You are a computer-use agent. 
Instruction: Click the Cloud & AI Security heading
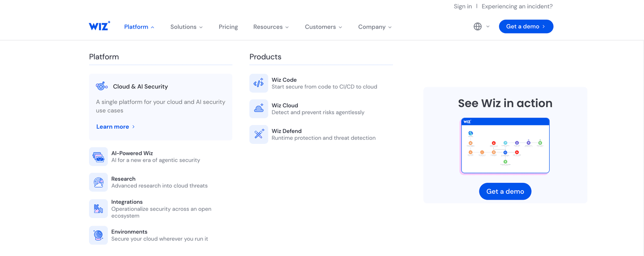click(x=140, y=87)
